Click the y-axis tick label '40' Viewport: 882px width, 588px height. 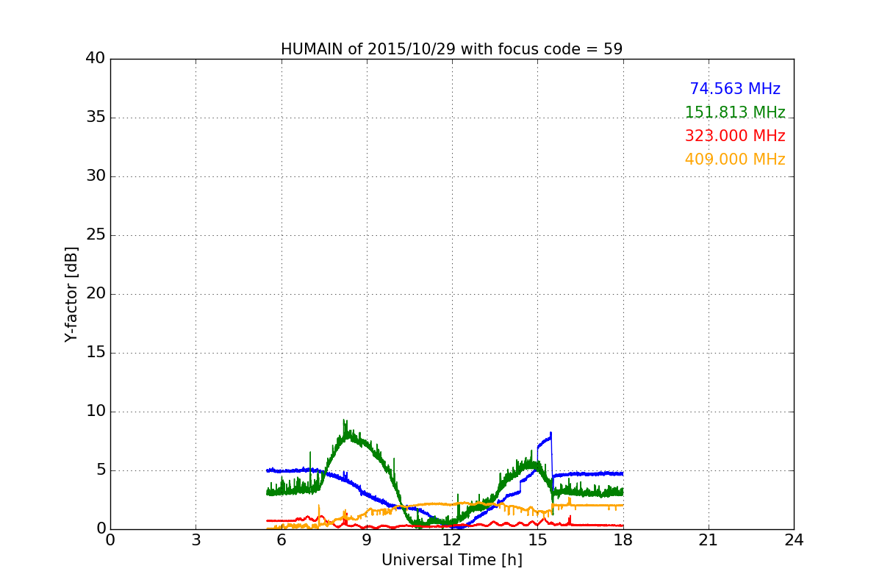point(96,59)
